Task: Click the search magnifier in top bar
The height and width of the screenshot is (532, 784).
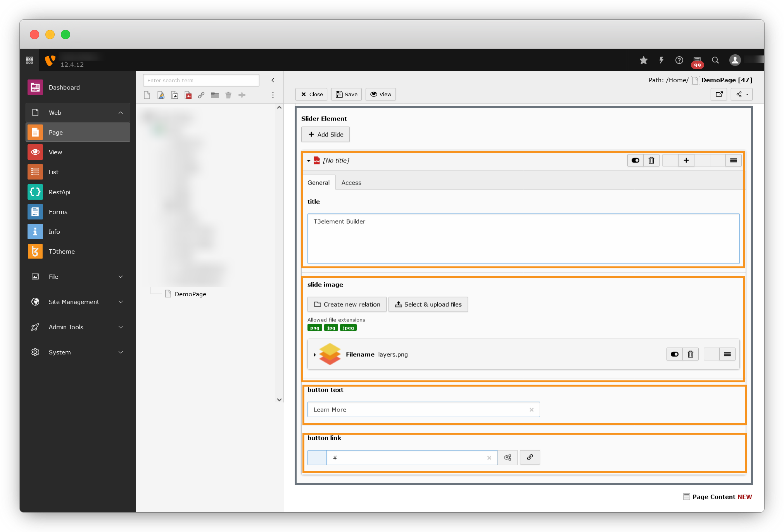Action: pyautogui.click(x=715, y=60)
